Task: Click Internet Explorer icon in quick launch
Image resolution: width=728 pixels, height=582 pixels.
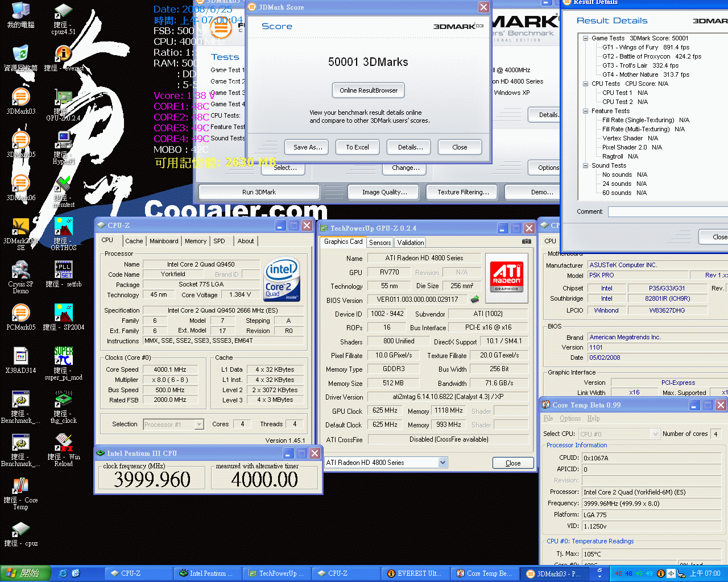Action: (63, 573)
